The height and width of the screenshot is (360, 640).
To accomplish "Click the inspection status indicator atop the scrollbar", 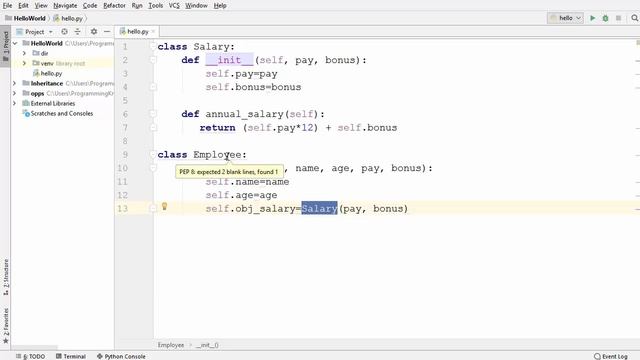I will pos(638,43).
